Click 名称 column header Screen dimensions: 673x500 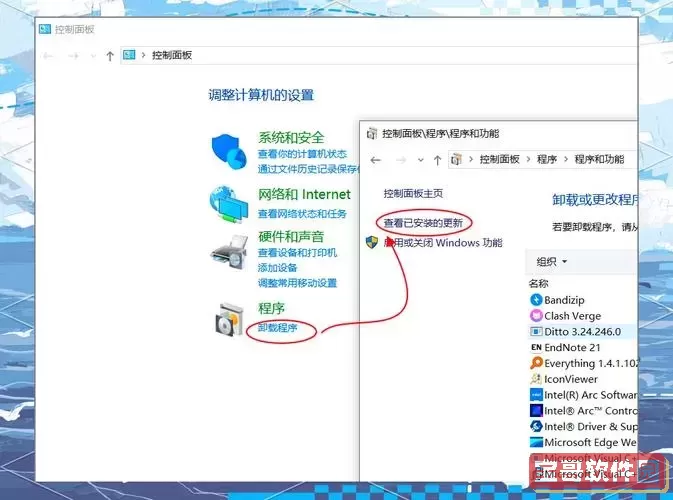[x=538, y=283]
